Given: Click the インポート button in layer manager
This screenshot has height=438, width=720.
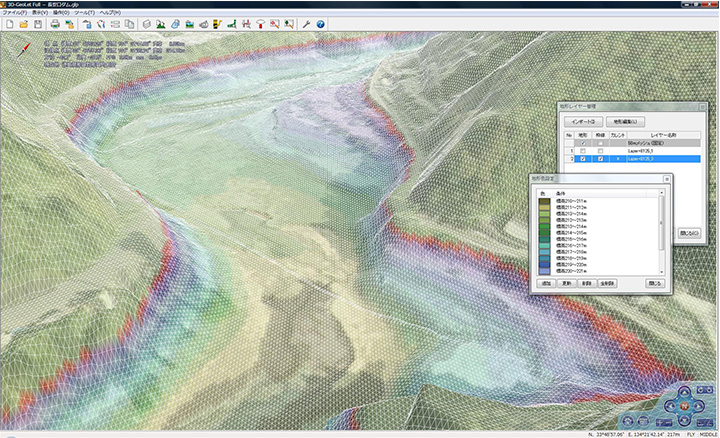Looking at the screenshot, I should [x=584, y=120].
